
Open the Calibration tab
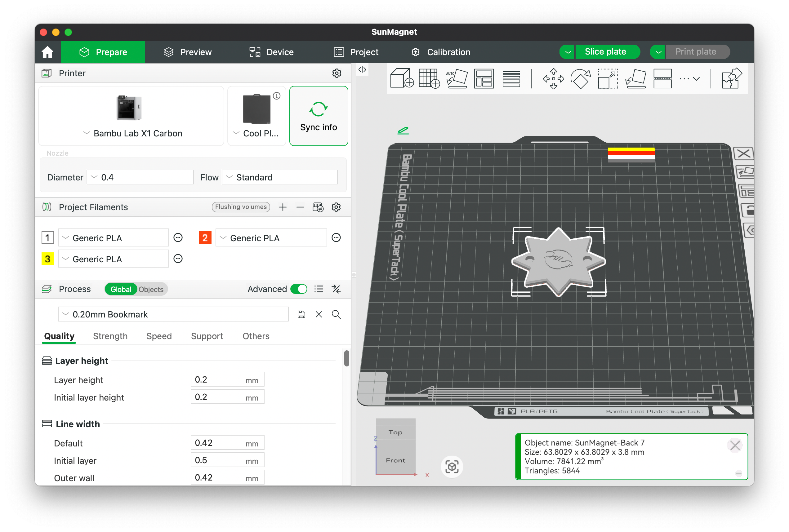point(441,52)
